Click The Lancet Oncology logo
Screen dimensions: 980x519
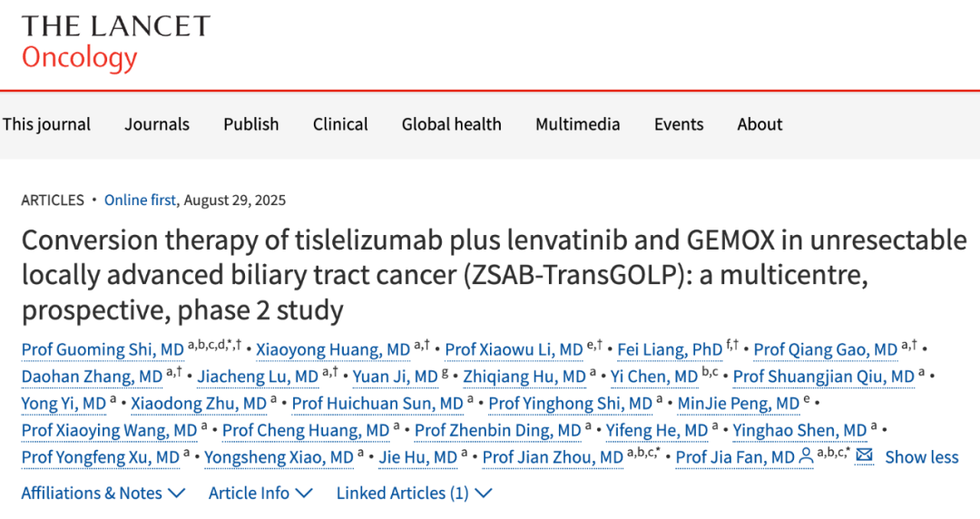point(116,43)
